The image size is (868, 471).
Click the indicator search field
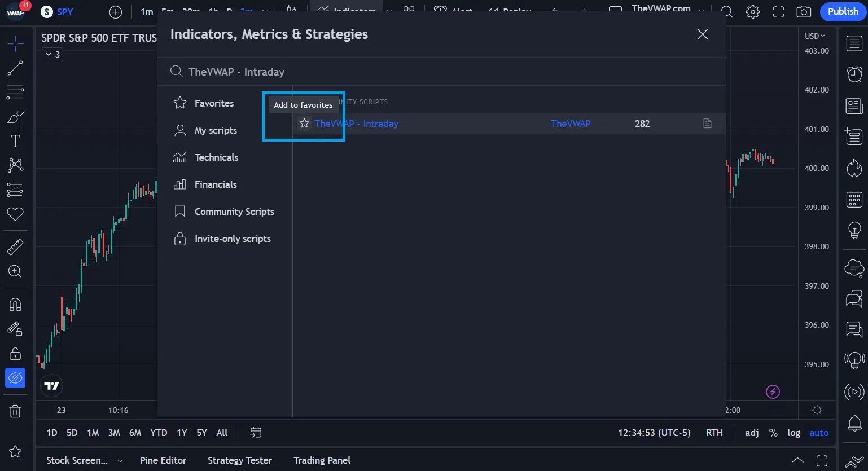point(441,72)
